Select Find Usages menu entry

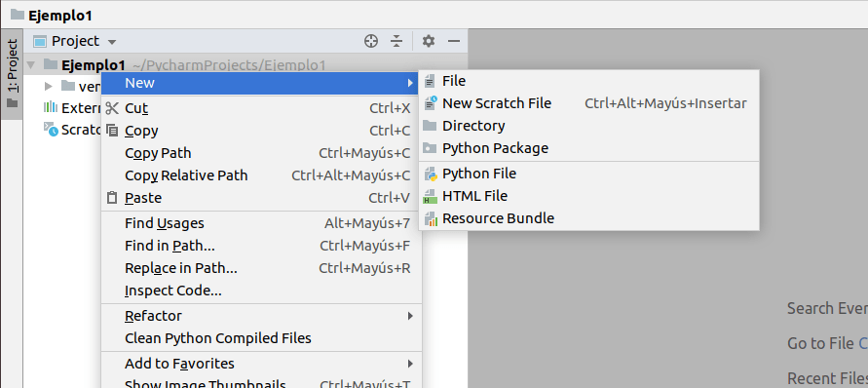261,223
